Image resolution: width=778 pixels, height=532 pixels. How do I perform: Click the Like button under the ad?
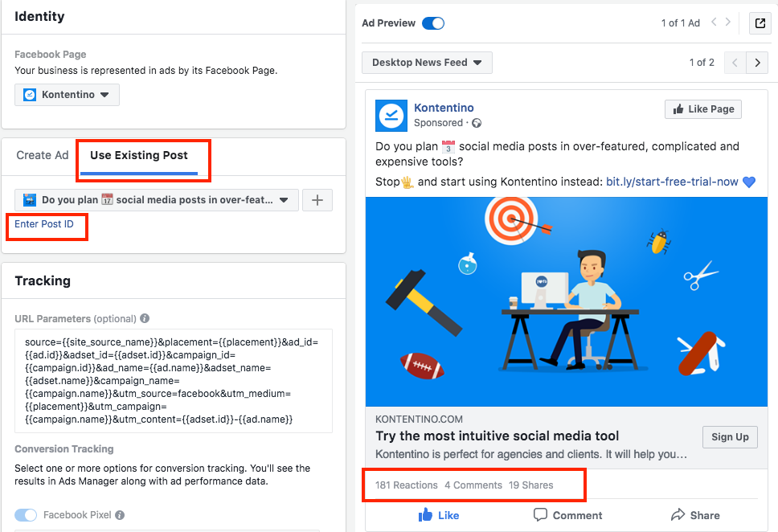(x=439, y=515)
